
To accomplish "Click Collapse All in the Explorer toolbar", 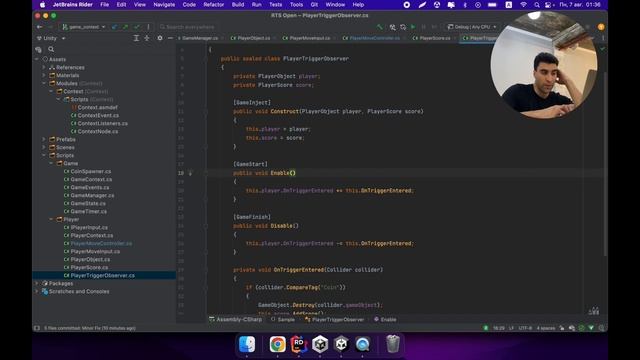I will 147,38.
